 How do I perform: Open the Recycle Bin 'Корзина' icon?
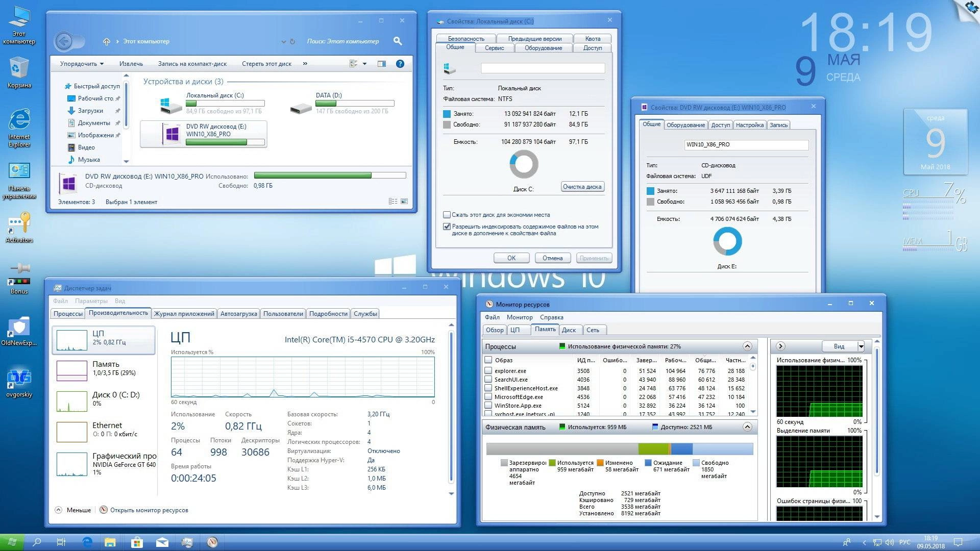click(19, 72)
